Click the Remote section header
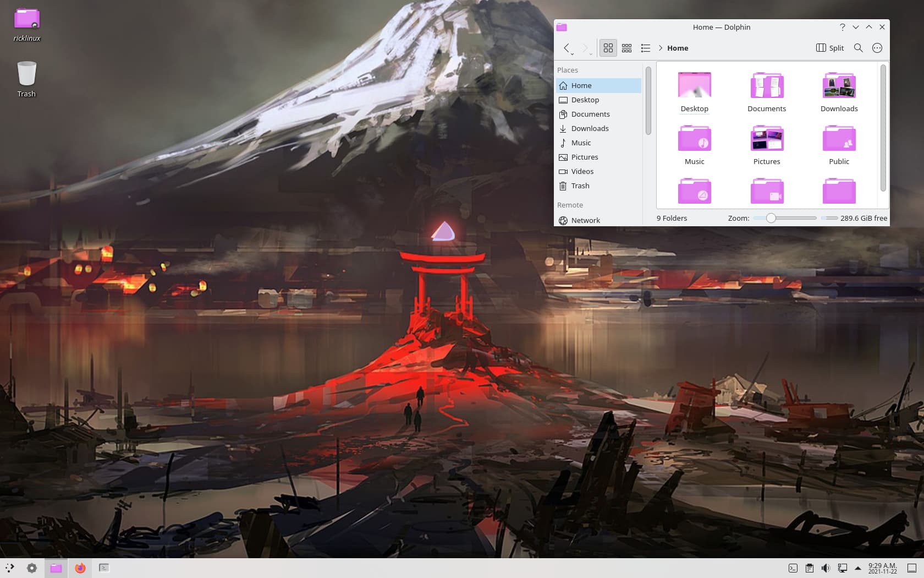924x578 pixels. [570, 205]
